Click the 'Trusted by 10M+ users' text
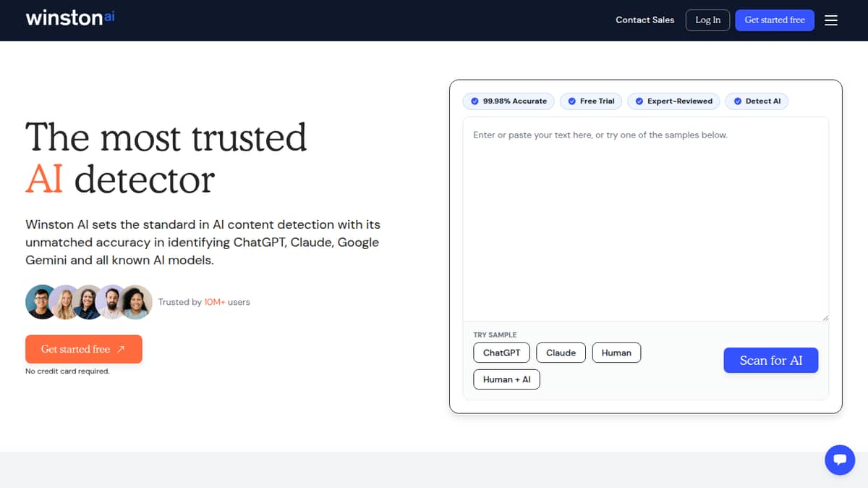The height and width of the screenshot is (488, 868). click(204, 302)
